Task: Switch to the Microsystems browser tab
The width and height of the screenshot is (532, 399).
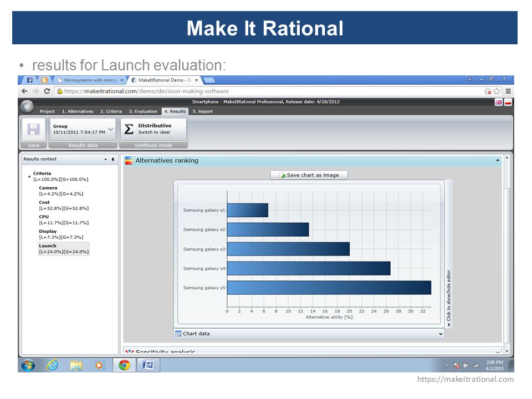Action: 90,80
